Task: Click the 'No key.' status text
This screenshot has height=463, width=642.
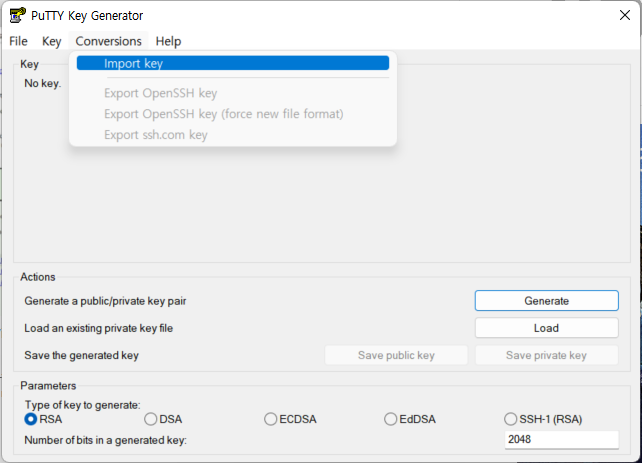Action: [x=43, y=84]
